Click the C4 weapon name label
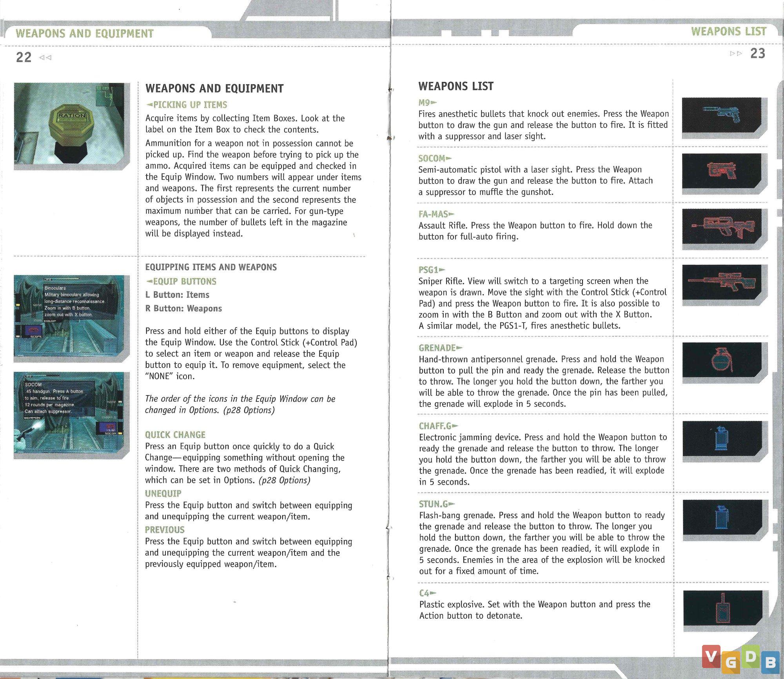The width and height of the screenshot is (784, 679). 427,593
